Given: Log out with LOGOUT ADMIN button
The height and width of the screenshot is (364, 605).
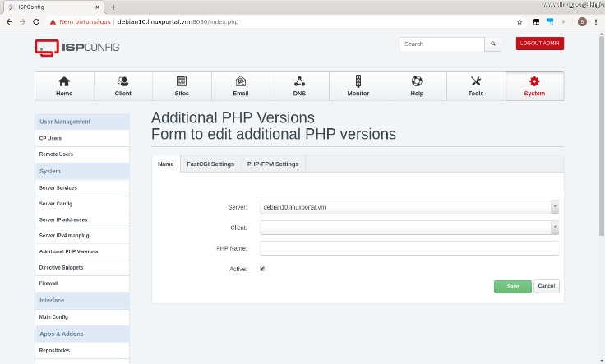Looking at the screenshot, I should tap(540, 44).
